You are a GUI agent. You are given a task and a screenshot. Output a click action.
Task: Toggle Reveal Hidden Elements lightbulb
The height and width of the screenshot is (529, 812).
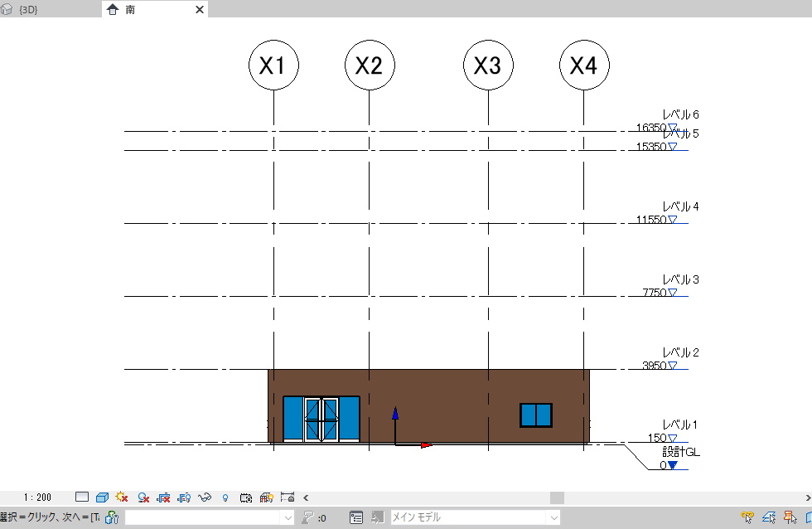[225, 497]
